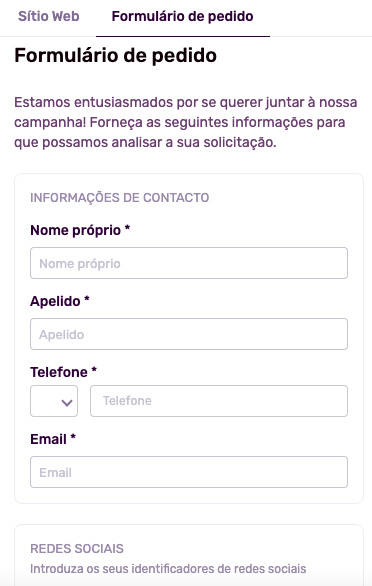
Task: Click into the Apelido input box
Action: (189, 334)
